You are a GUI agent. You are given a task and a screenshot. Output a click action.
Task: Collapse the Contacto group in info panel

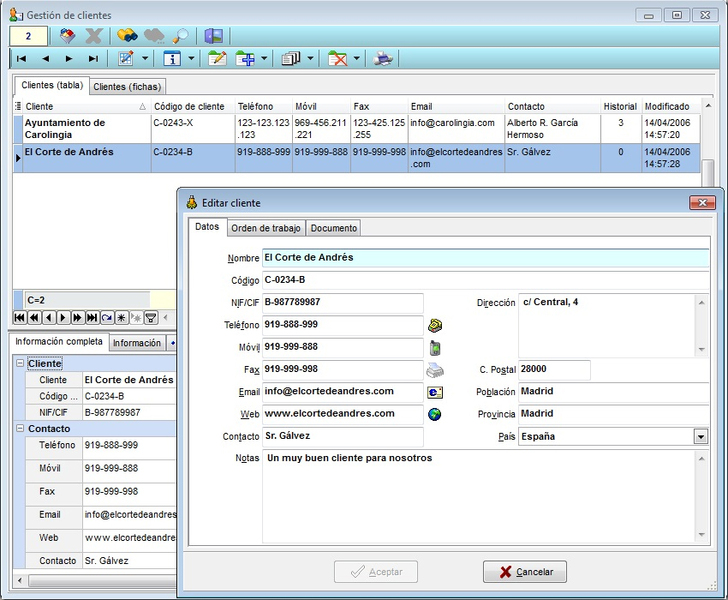click(20, 428)
